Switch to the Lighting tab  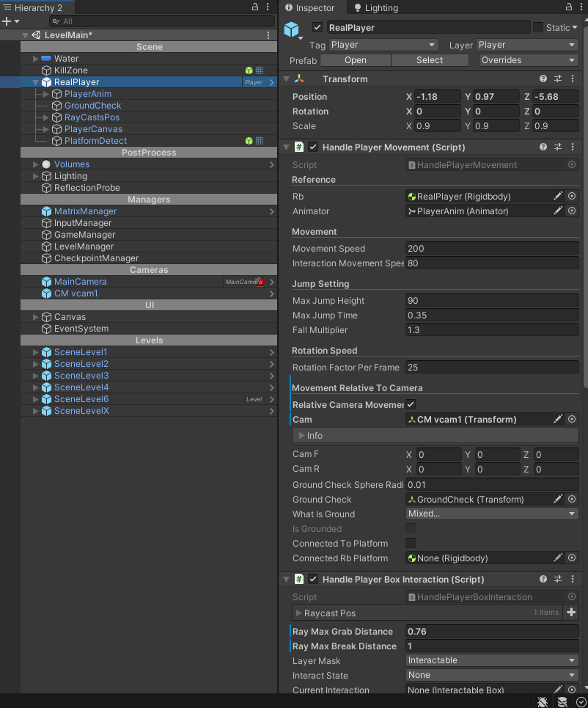tap(376, 8)
